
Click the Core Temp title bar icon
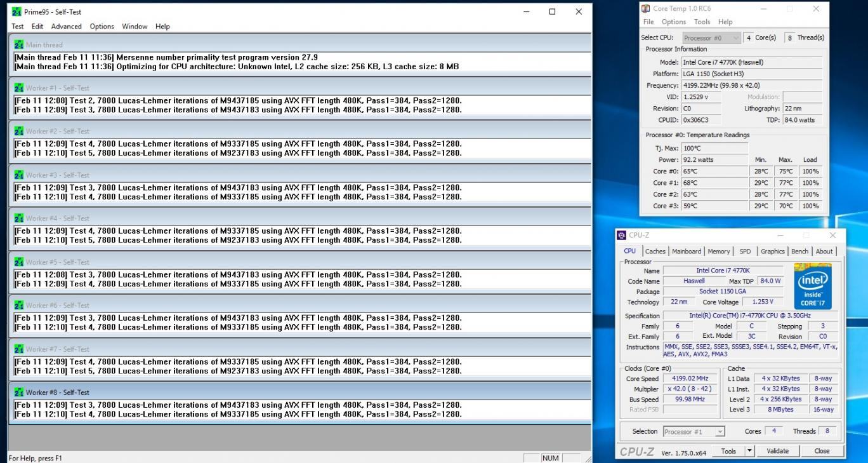coord(646,9)
